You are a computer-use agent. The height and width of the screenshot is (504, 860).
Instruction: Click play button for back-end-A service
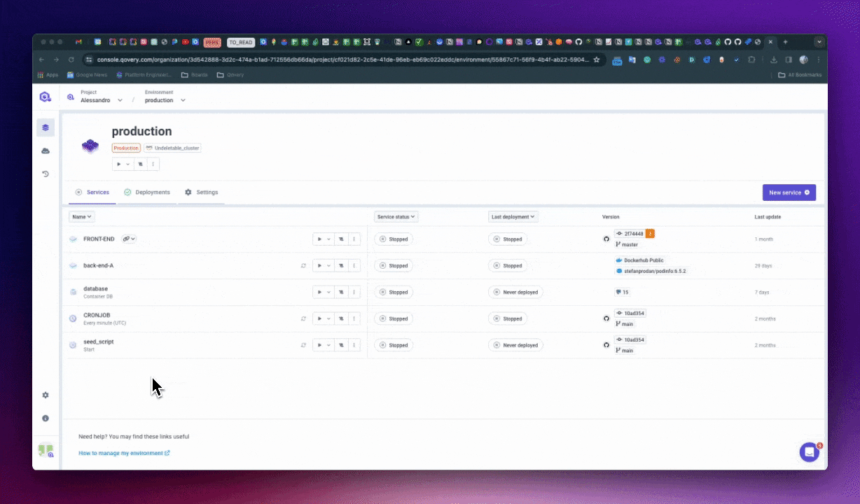click(319, 265)
